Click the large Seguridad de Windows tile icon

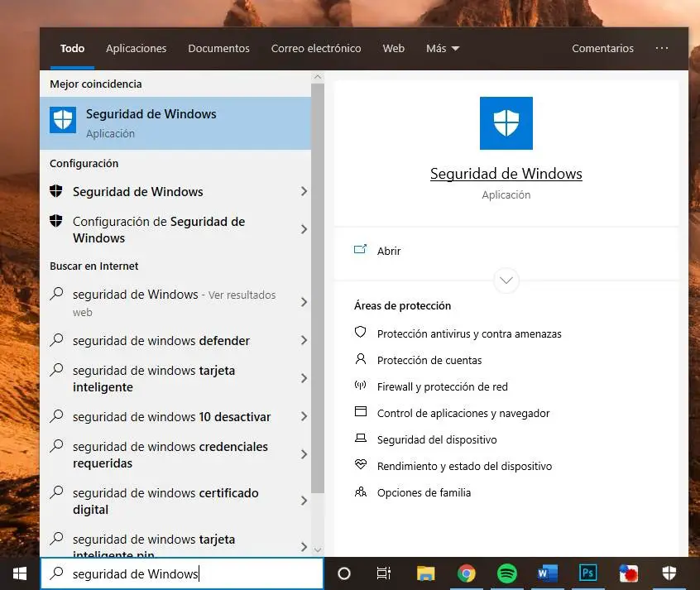pyautogui.click(x=506, y=123)
